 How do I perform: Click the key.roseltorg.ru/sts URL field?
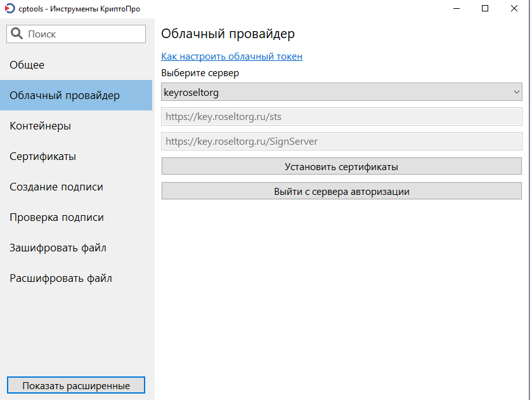(342, 117)
